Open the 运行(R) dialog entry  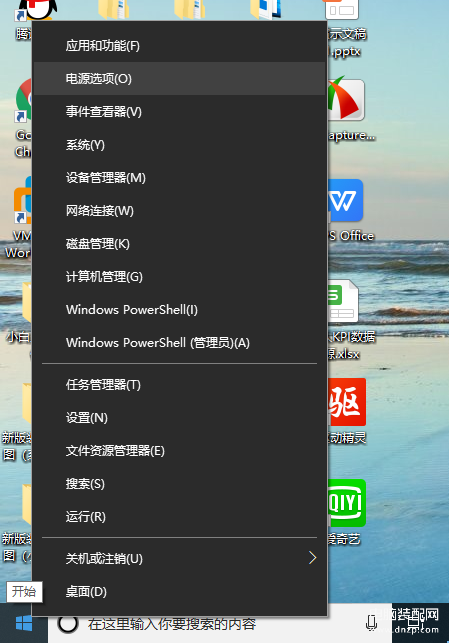(x=179, y=517)
